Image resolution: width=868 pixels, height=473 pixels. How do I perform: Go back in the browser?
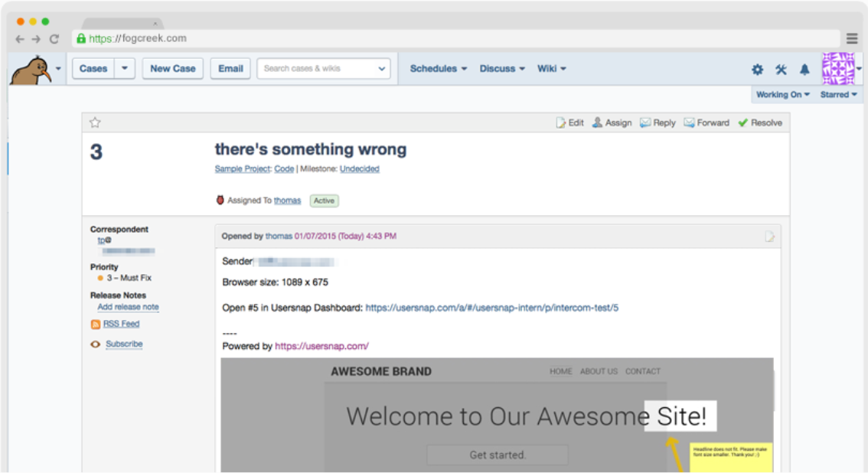(x=20, y=39)
